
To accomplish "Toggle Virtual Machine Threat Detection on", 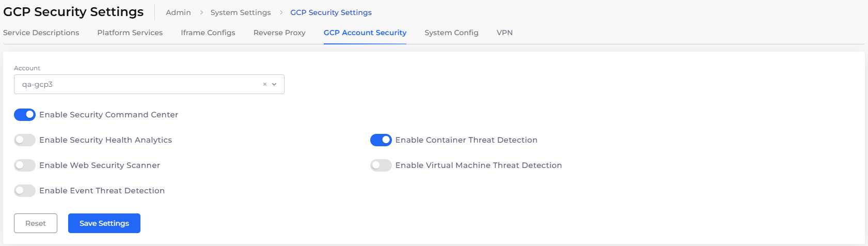I will (381, 165).
